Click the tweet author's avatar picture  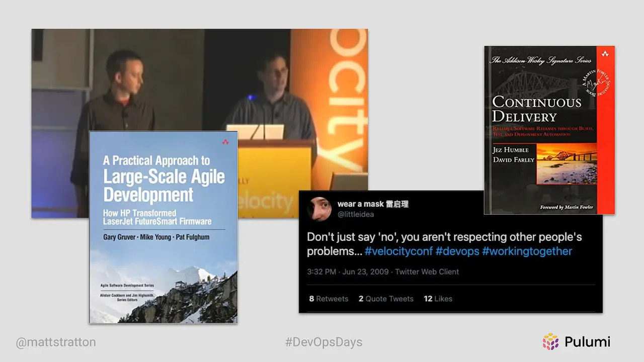pos(319,209)
